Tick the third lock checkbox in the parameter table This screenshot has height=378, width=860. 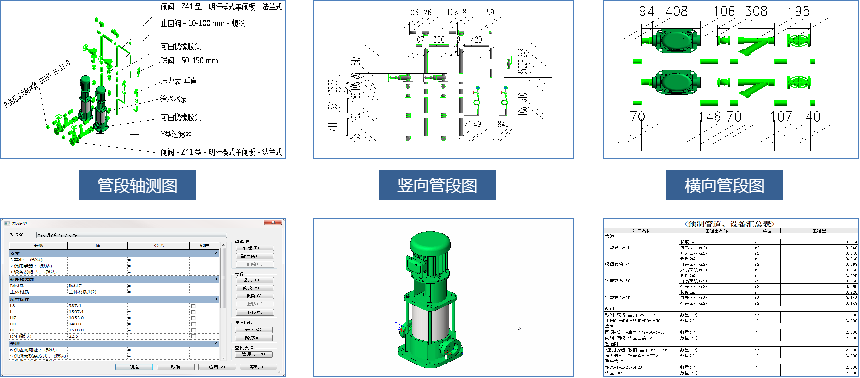pos(193,318)
